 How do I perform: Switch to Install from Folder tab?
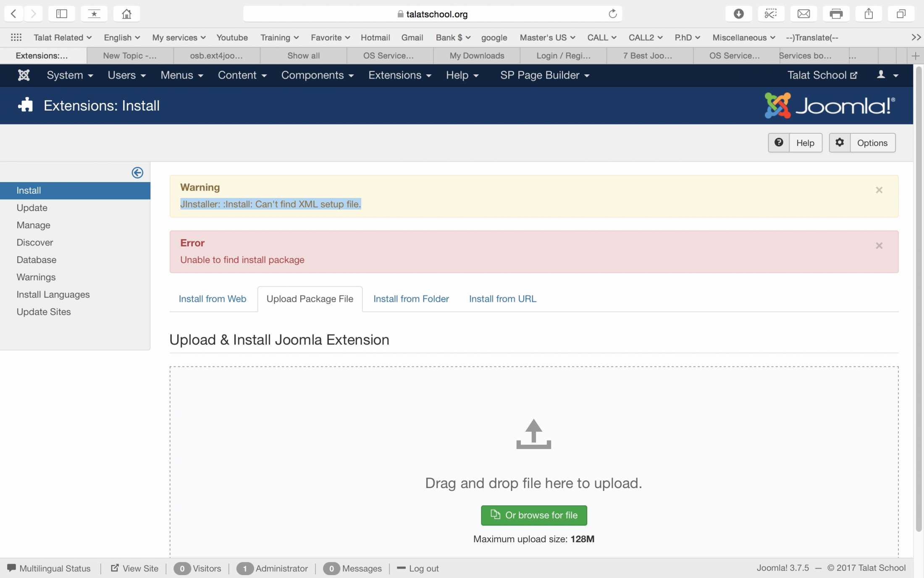pyautogui.click(x=411, y=299)
